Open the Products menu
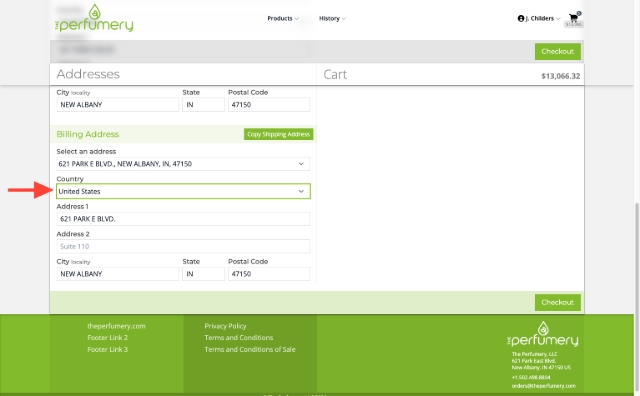 coord(283,18)
